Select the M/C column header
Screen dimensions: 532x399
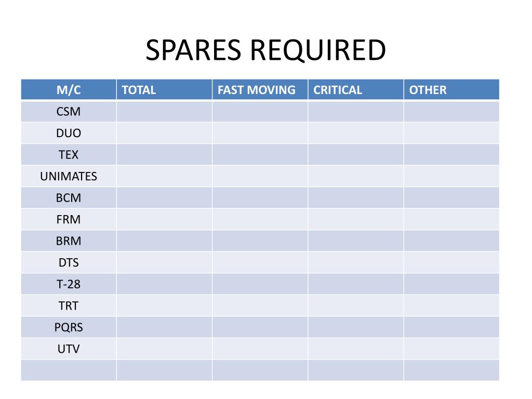pos(69,90)
